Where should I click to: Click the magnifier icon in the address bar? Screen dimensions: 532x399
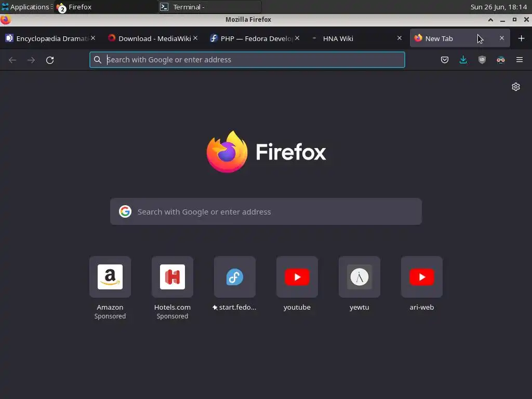coord(98,60)
